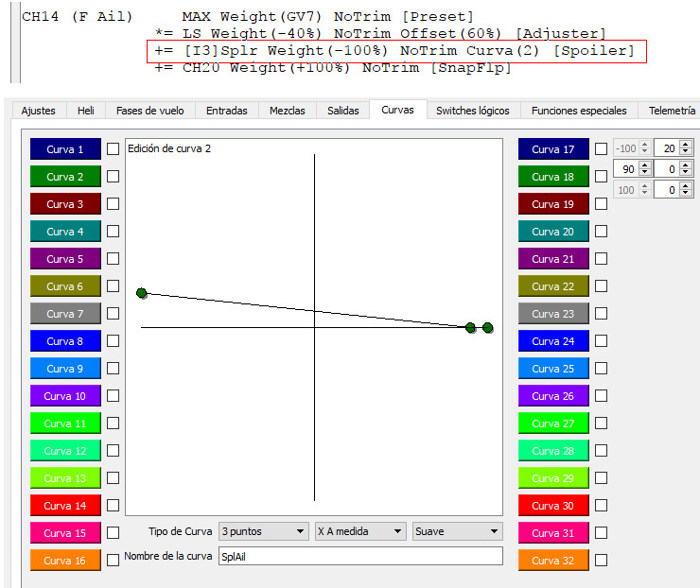
Task: Select the Curva 17 curve button
Action: (x=553, y=149)
